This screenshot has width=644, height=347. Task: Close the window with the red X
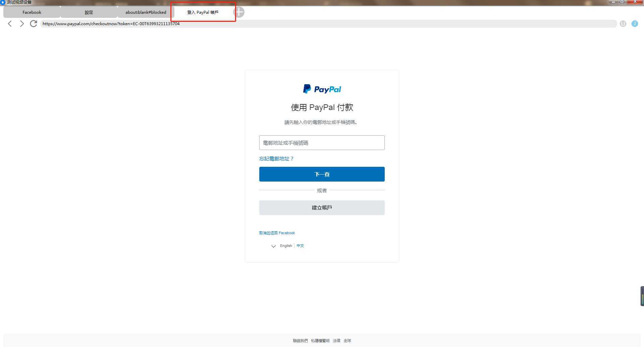[635, 2]
